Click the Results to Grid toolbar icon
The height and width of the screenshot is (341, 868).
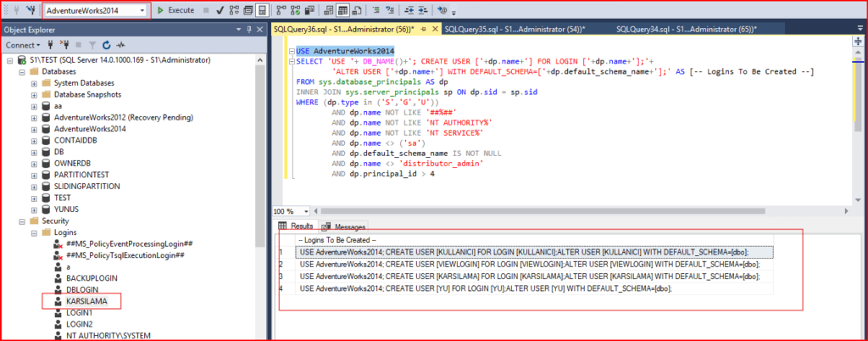(x=343, y=10)
